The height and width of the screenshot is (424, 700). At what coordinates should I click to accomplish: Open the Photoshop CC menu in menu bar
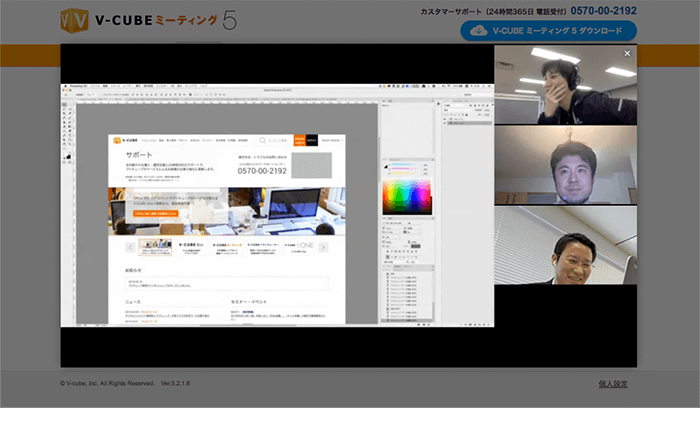tap(78, 86)
